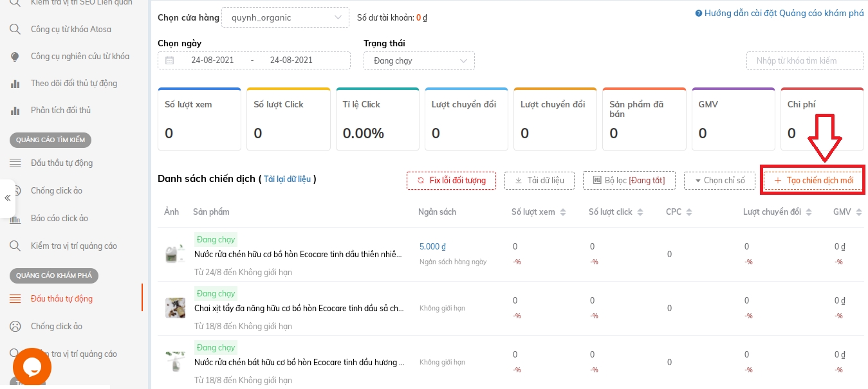Click the 5.000 ₫ budget value
868x389 pixels.
(432, 246)
